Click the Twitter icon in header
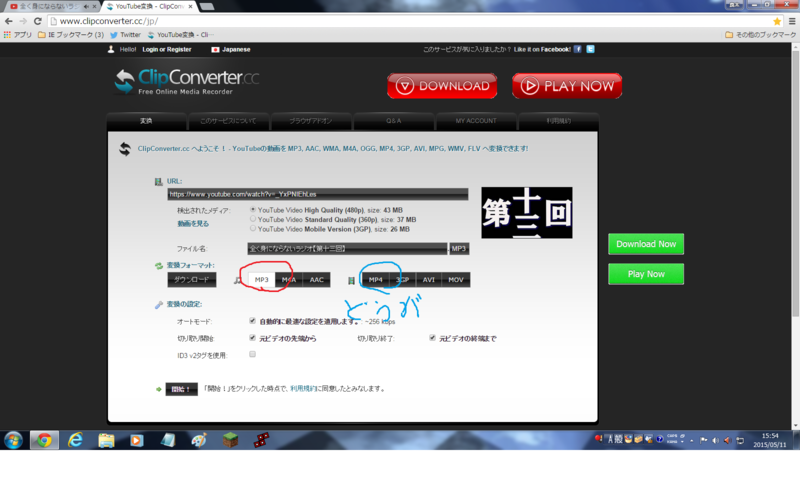 tap(590, 49)
